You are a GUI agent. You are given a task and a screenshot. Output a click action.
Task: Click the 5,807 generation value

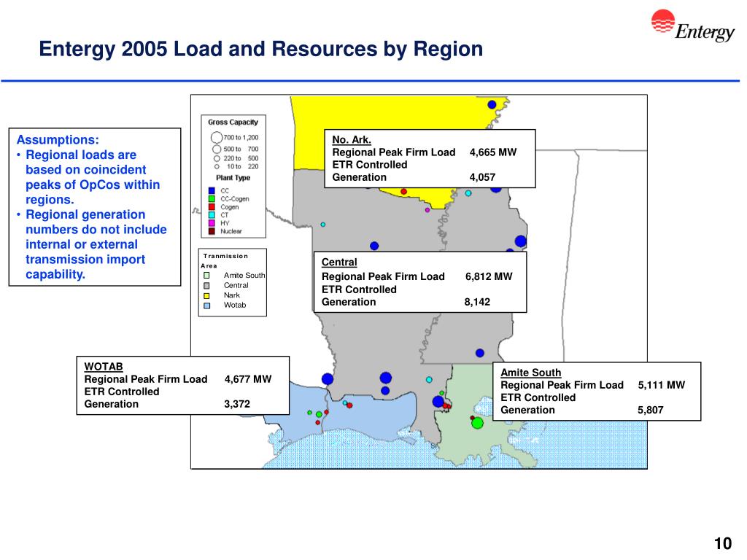(x=651, y=410)
